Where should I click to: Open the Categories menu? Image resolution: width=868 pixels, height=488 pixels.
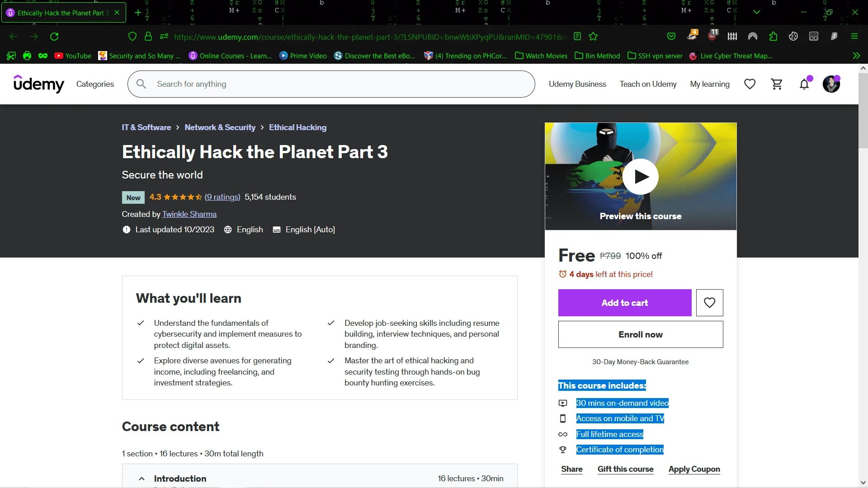(x=95, y=84)
